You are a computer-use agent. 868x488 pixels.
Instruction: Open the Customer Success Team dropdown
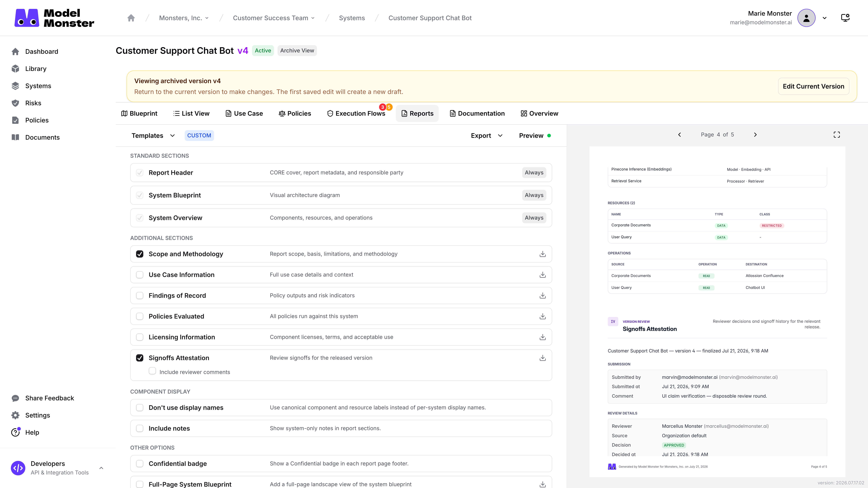pos(274,18)
